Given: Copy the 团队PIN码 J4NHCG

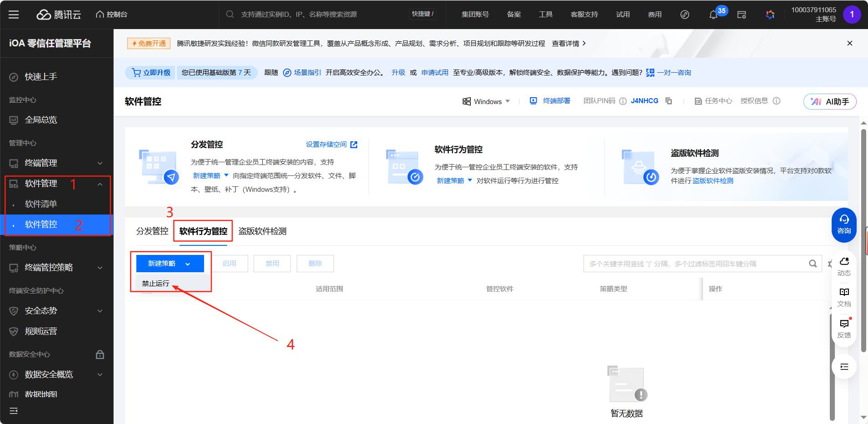Looking at the screenshot, I should click(669, 101).
